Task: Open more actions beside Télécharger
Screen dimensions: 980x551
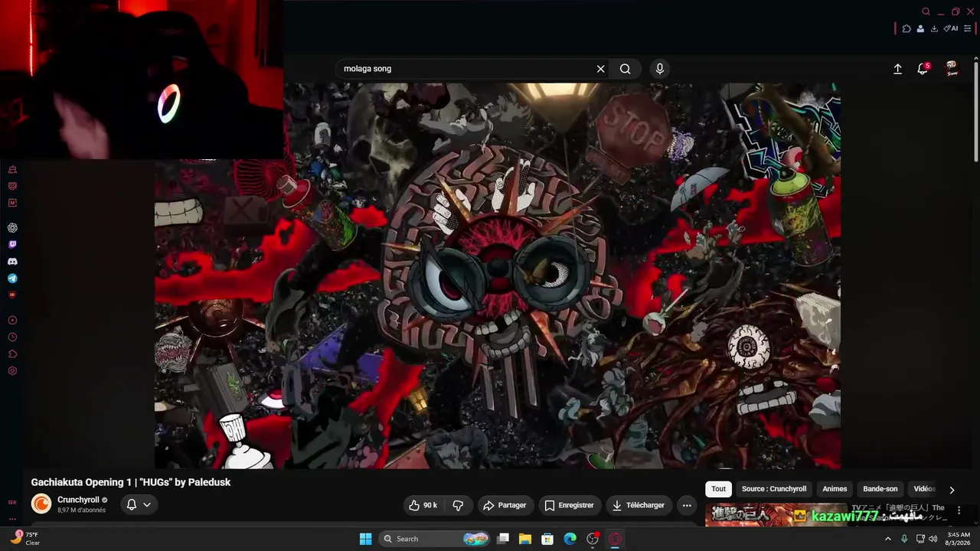Action: [687, 505]
